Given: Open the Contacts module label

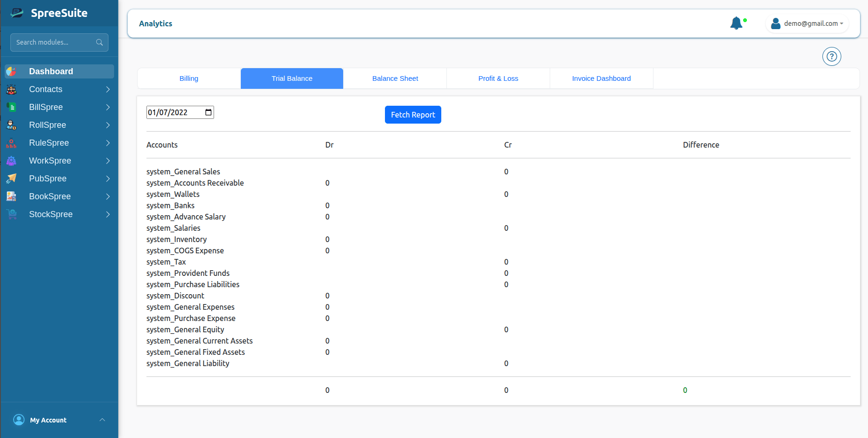Looking at the screenshot, I should tap(46, 89).
